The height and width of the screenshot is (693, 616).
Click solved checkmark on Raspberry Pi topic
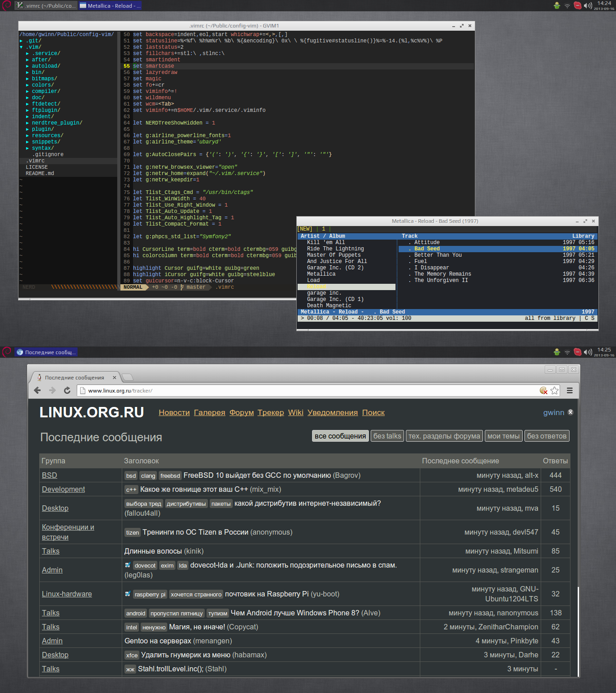(128, 594)
